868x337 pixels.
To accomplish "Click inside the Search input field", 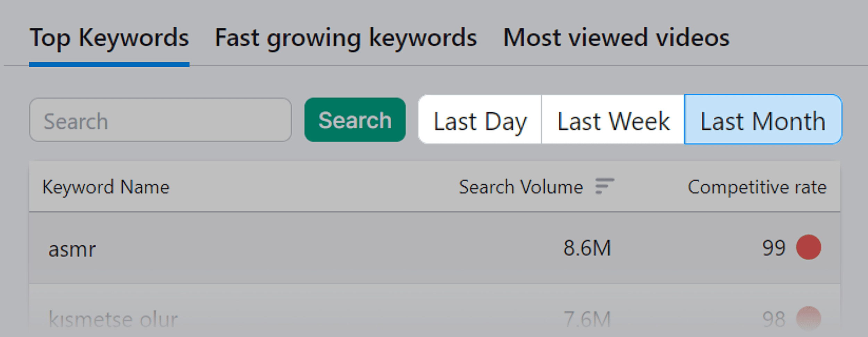I will click(x=160, y=121).
